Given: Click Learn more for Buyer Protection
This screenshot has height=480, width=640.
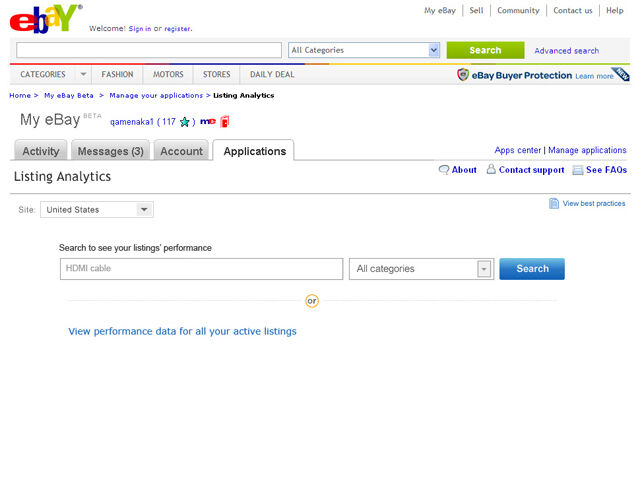Looking at the screenshot, I should (594, 76).
